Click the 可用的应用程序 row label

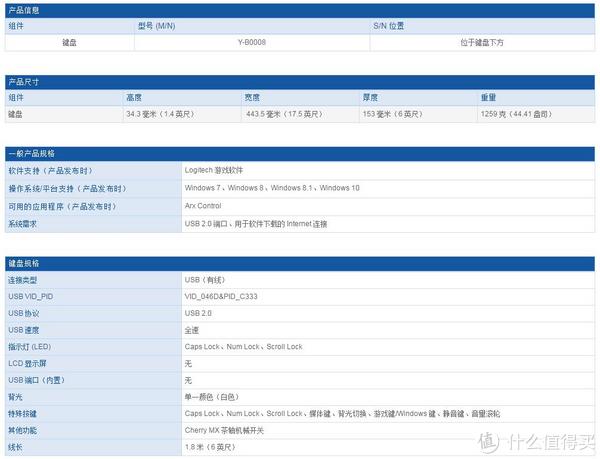pos(62,207)
